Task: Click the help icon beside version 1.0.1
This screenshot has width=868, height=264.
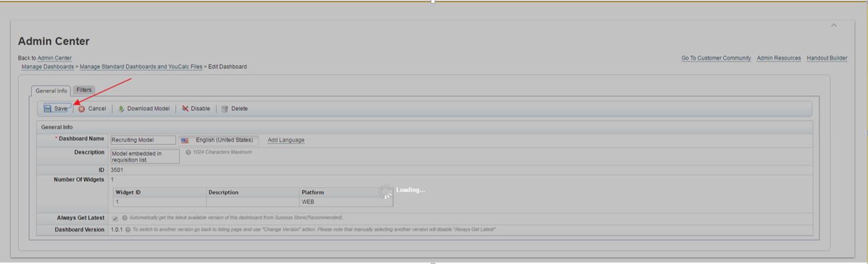Action: (x=128, y=230)
